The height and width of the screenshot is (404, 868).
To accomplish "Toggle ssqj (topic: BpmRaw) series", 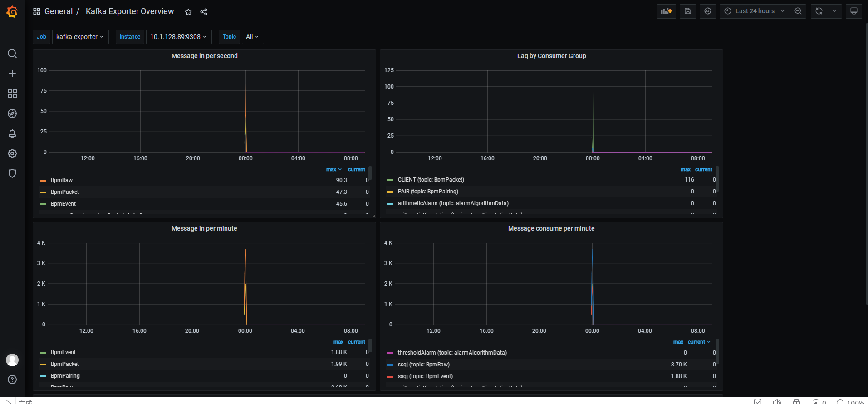I will point(424,365).
